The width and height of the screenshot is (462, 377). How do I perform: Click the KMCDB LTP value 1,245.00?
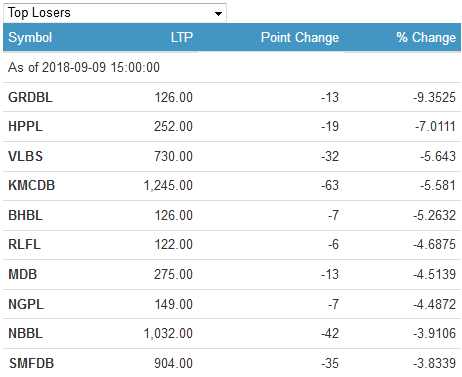click(x=168, y=185)
